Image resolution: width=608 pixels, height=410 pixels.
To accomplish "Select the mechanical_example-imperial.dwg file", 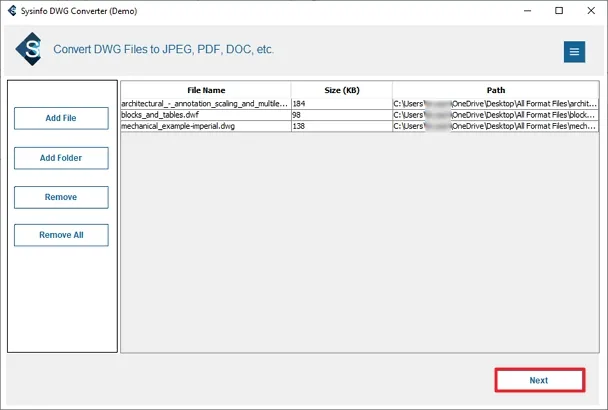I will click(x=359, y=126).
